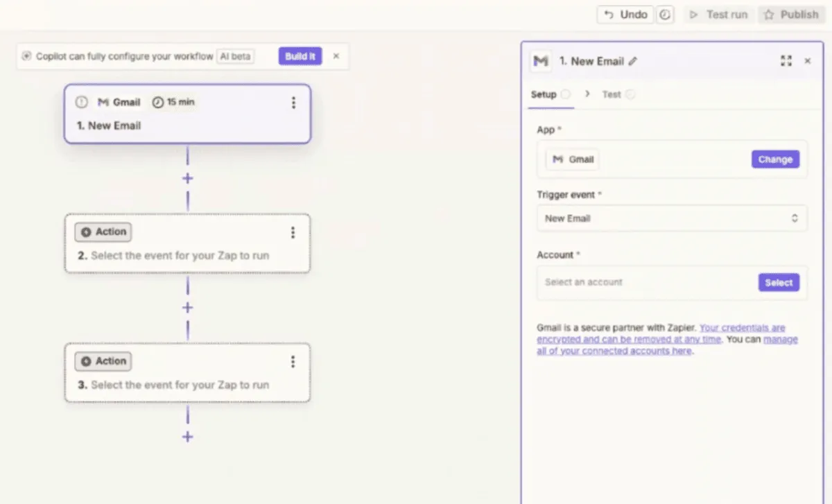
Task: Open the three-dot menu on Action step 2
Action: coord(293,233)
